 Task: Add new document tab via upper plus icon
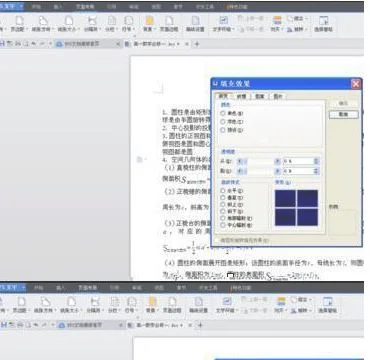(x=197, y=44)
